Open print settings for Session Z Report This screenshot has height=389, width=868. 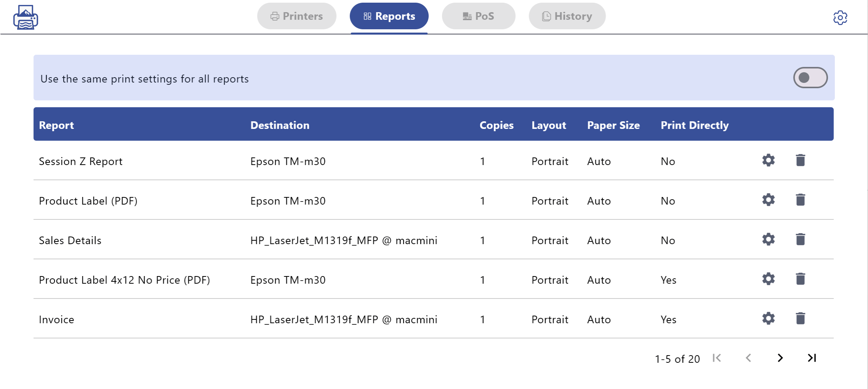click(768, 160)
